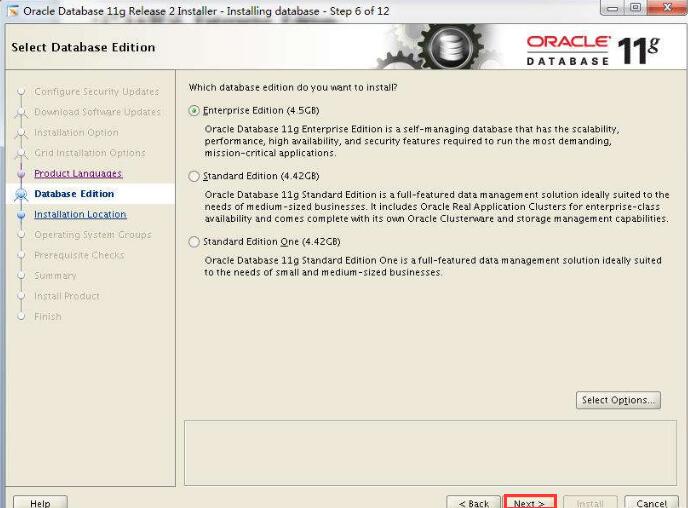Click the Database Edition step marker icon
Image resolution: width=688 pixels, height=508 pixels.
point(21,194)
